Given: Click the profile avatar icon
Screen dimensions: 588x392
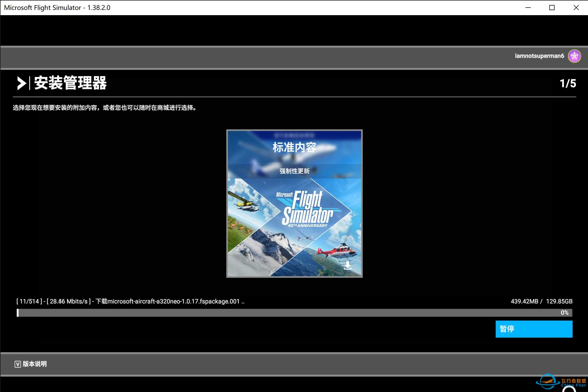Looking at the screenshot, I should click(x=574, y=56).
